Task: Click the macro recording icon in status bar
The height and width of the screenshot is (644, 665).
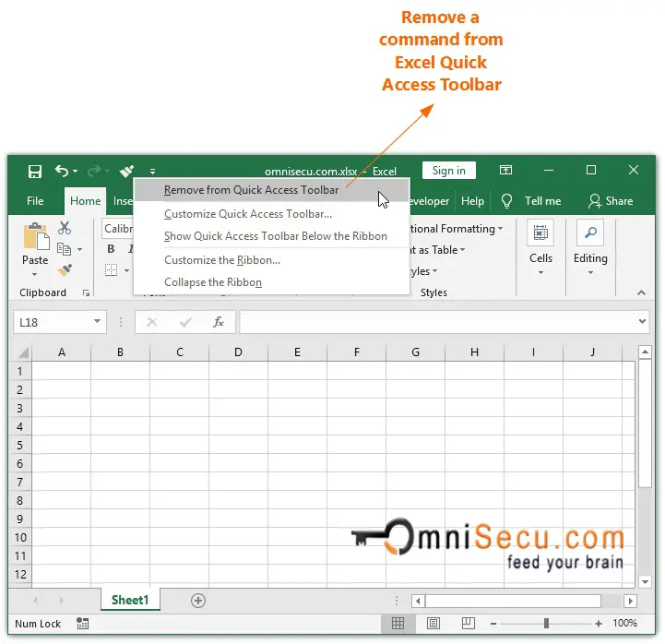Action: 82,623
